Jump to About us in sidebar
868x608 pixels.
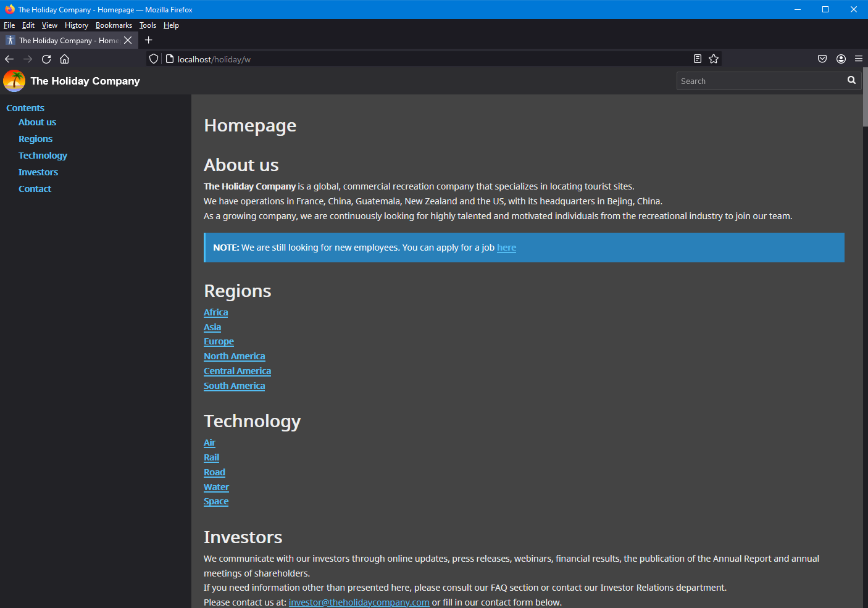[37, 122]
